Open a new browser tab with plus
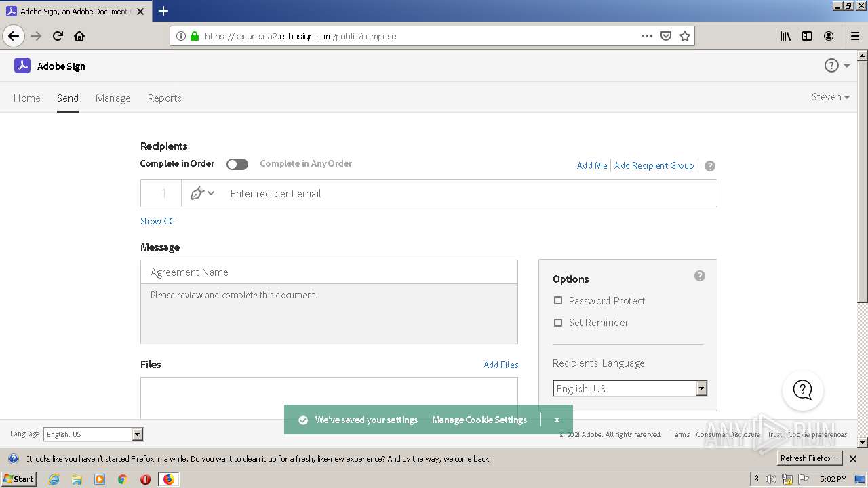Viewport: 868px width, 488px height. (163, 11)
